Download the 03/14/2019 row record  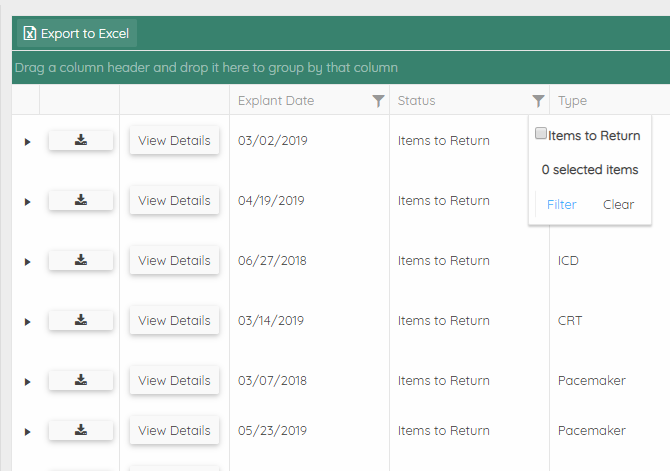(x=81, y=321)
